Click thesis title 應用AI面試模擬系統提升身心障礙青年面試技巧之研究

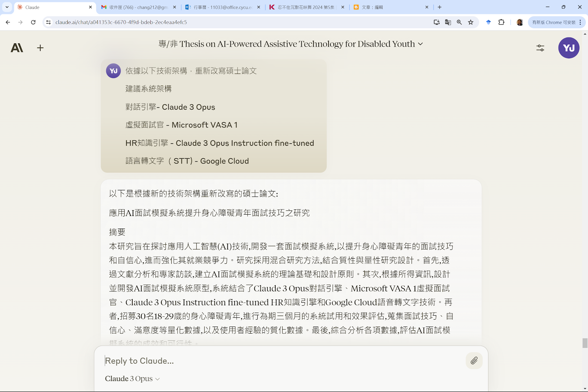pos(209,213)
